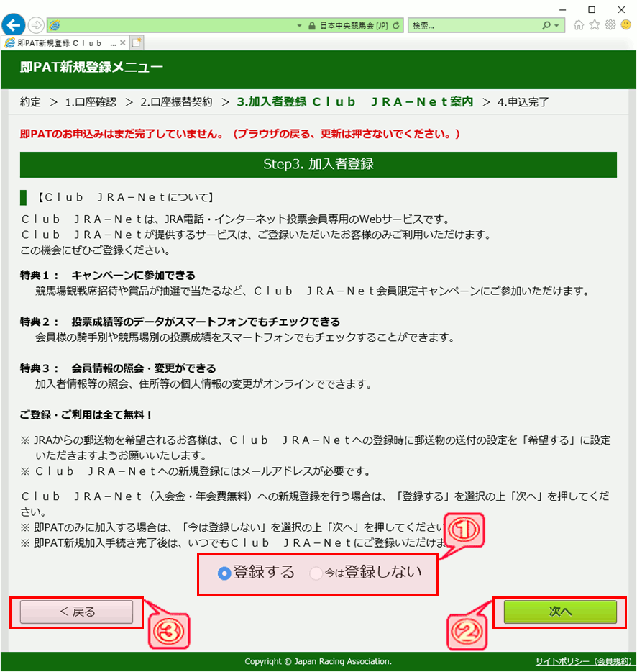Open the Tools gear icon

click(610, 25)
